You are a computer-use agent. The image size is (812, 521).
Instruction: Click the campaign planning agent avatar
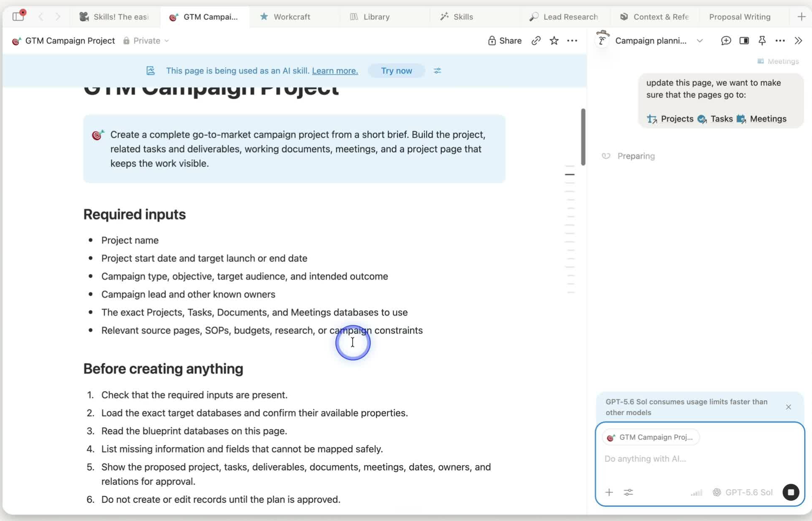(602, 40)
